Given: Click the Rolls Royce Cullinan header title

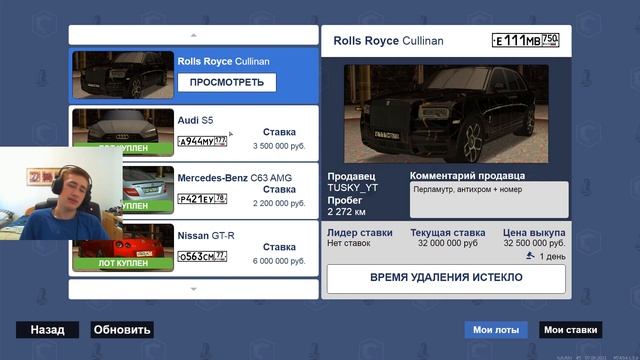Looking at the screenshot, I should pos(388,41).
